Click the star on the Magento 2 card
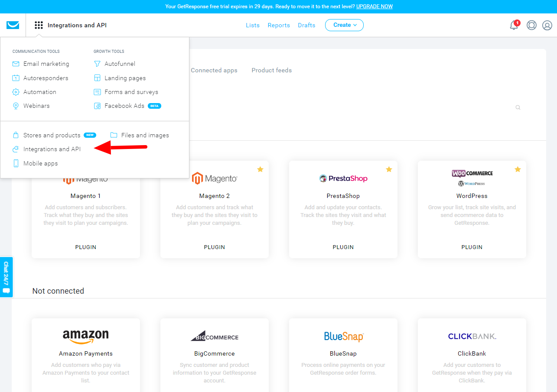Image resolution: width=557 pixels, height=392 pixels. (260, 169)
